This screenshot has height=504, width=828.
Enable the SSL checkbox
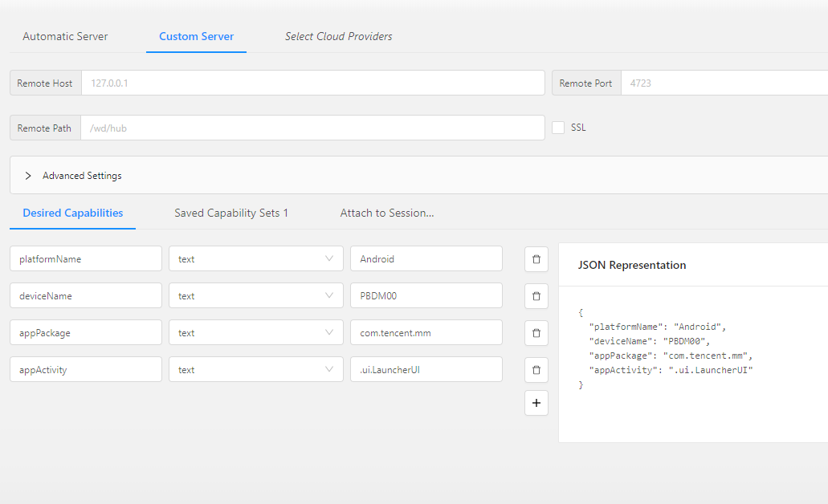(558, 128)
